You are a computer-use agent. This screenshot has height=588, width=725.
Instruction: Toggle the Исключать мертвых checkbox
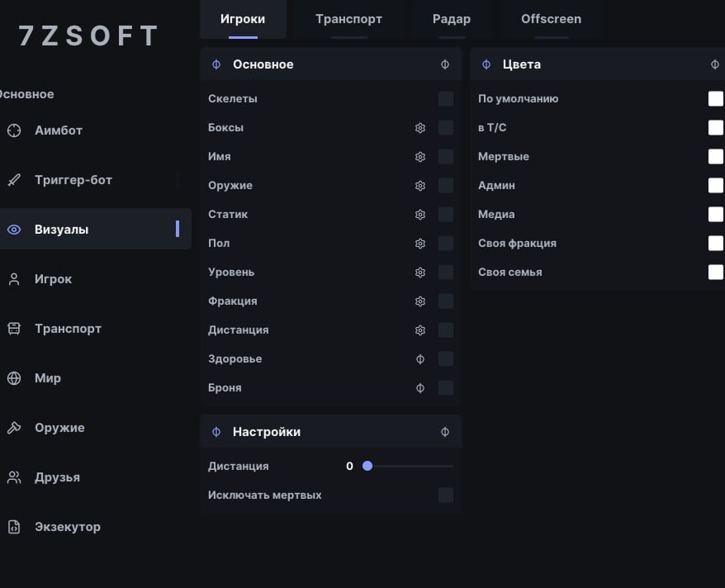[446, 495]
